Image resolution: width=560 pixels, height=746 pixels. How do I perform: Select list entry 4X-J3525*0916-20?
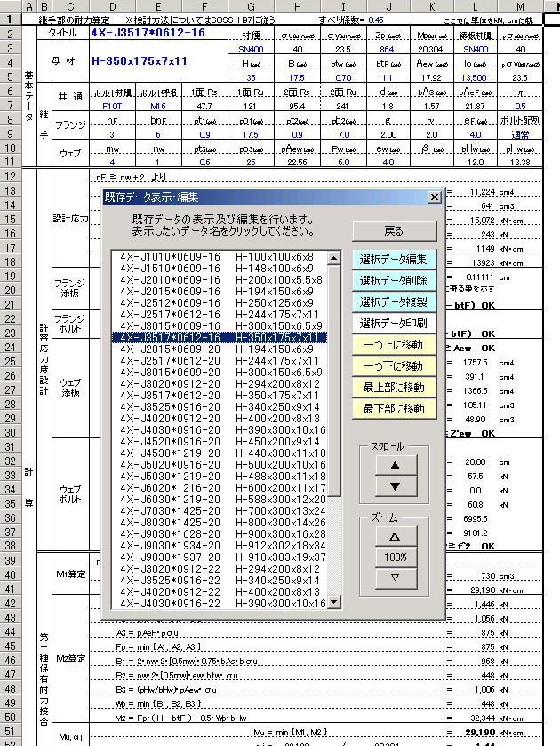point(220,406)
